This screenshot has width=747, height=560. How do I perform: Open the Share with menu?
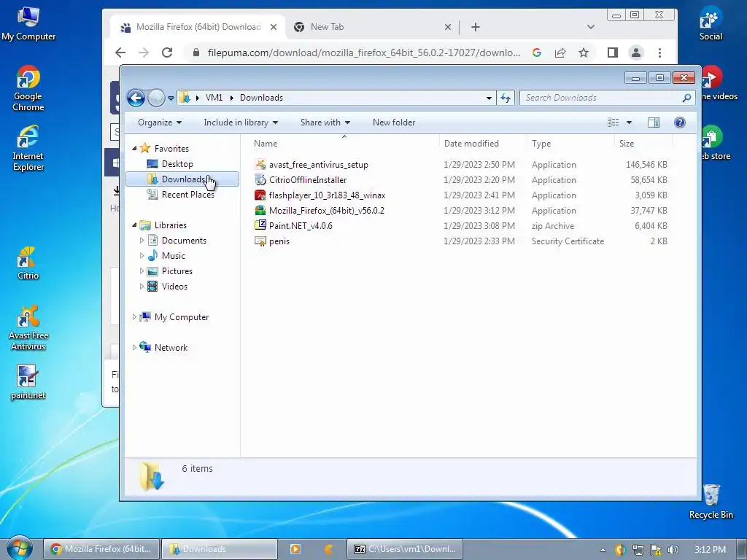tap(325, 122)
